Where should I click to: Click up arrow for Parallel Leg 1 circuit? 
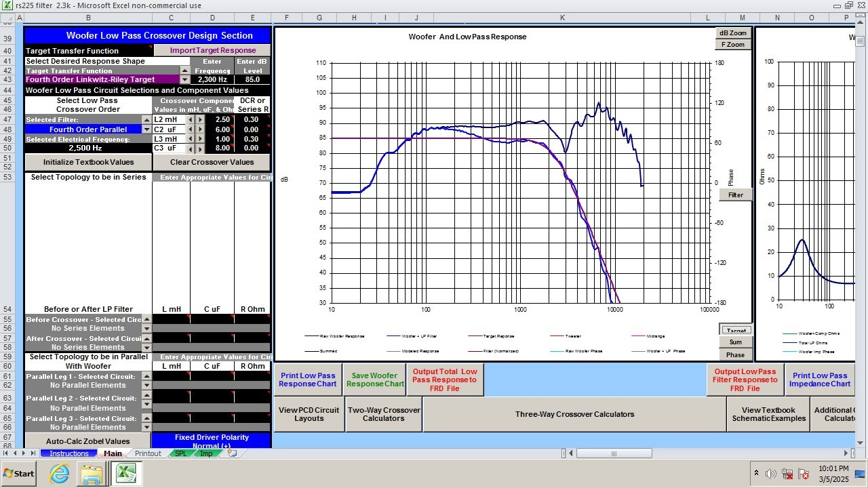146,376
